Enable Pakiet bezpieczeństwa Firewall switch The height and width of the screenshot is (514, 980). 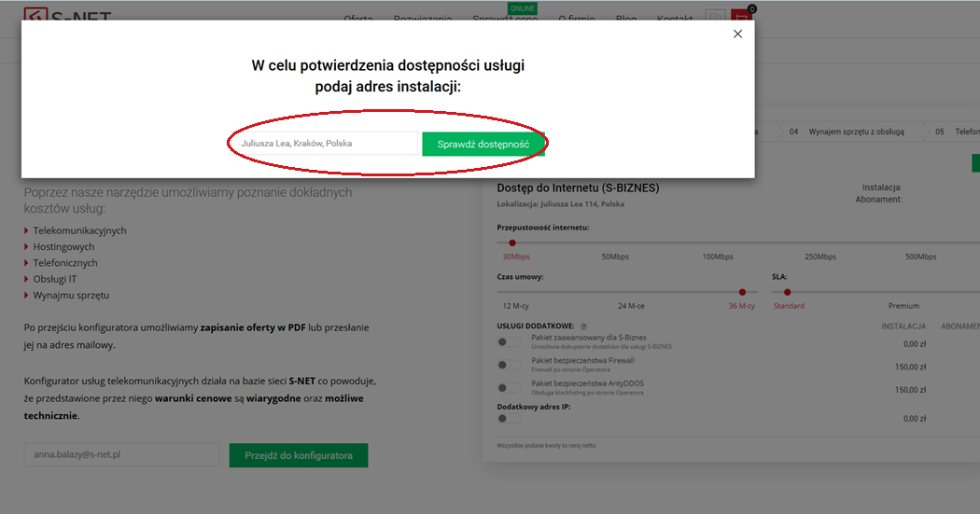pos(508,365)
